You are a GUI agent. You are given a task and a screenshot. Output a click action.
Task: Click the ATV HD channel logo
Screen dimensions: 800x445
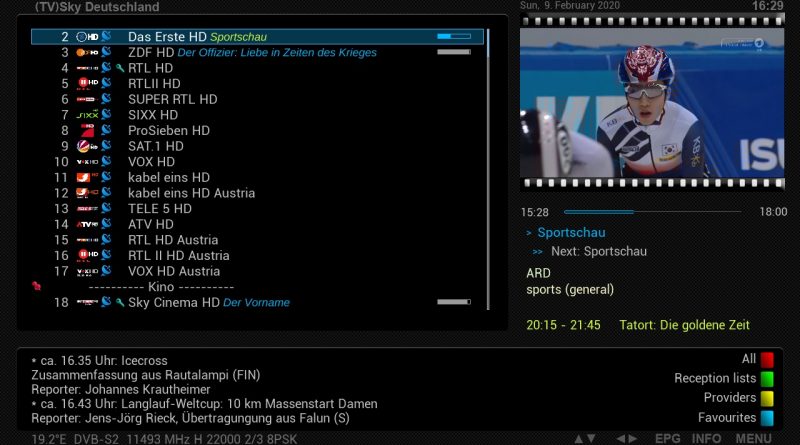click(x=87, y=225)
